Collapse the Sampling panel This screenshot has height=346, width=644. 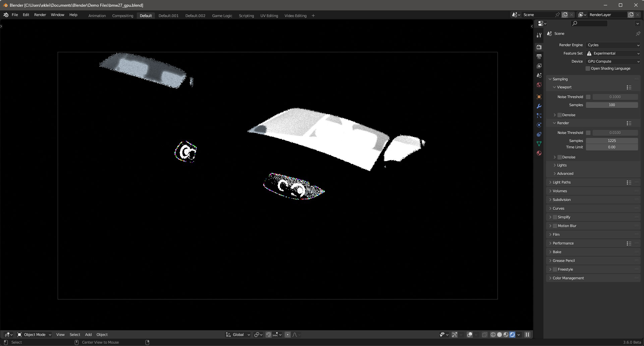560,79
